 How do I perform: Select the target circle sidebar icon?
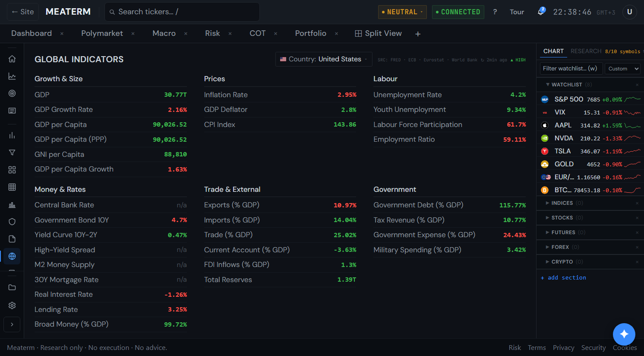12,93
